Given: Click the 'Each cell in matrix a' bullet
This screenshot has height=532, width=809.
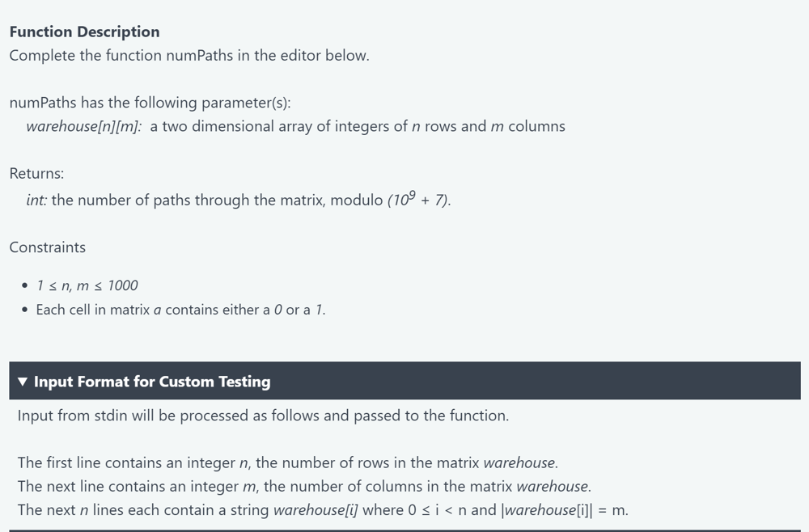Looking at the screenshot, I should 180,310.
